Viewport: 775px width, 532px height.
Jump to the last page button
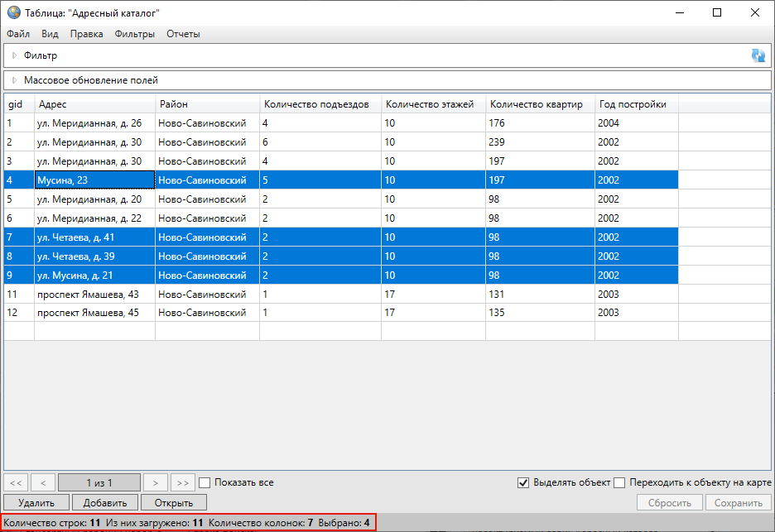click(x=182, y=482)
